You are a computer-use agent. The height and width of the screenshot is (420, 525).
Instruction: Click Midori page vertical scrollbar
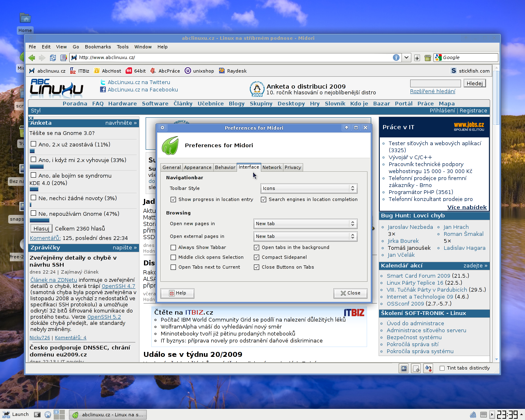coord(497,213)
